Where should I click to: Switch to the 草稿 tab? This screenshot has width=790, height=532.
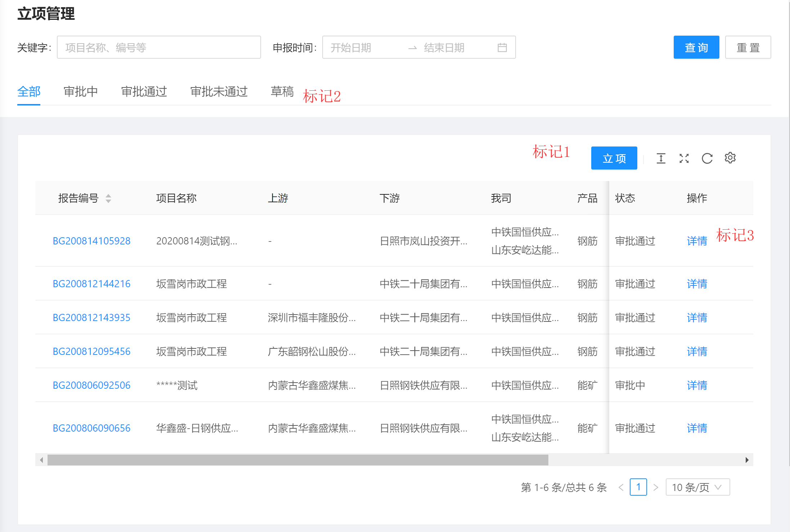(282, 91)
